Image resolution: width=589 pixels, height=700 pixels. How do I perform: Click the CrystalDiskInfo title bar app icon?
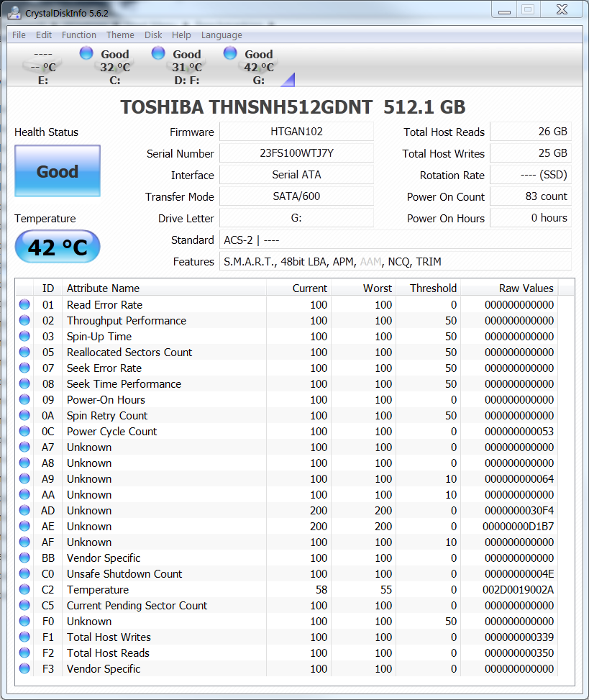pos(14,12)
